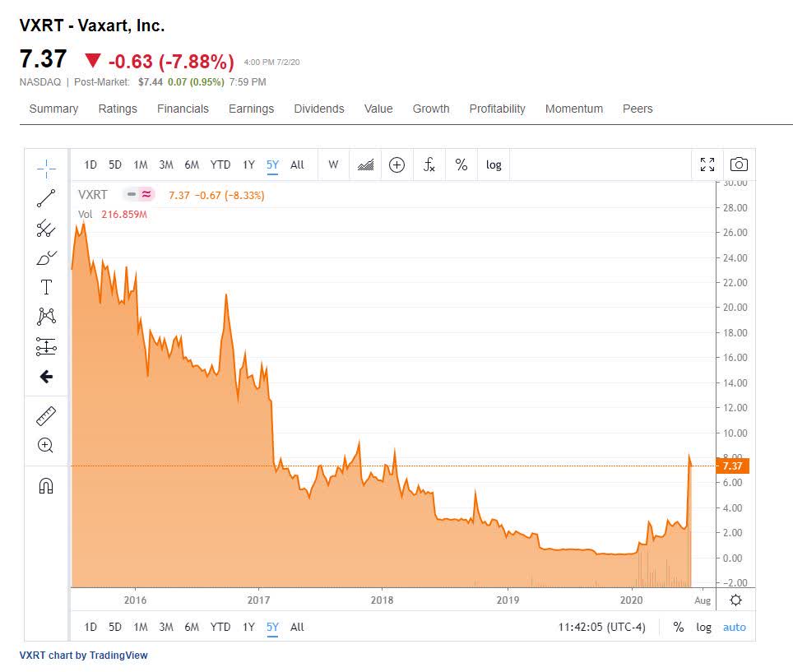
Task: Choose 1D range in bottom bar
Action: (90, 627)
